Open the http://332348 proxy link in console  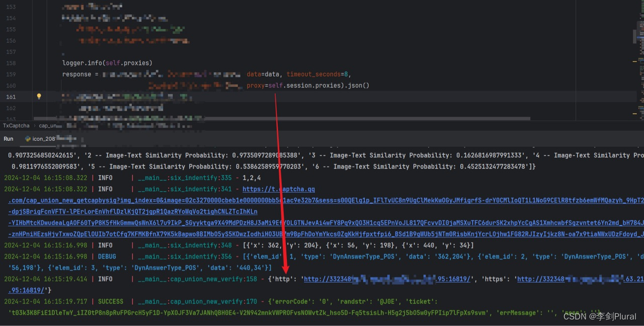point(387,279)
